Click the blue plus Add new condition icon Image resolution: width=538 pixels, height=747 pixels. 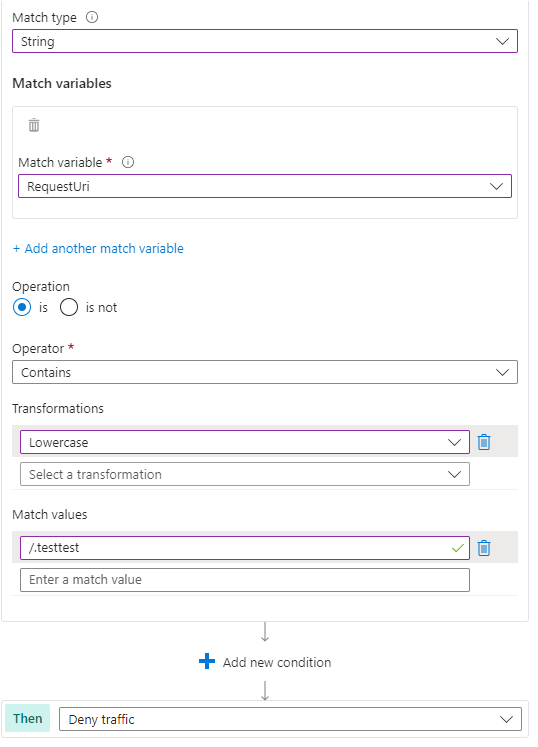tap(207, 661)
